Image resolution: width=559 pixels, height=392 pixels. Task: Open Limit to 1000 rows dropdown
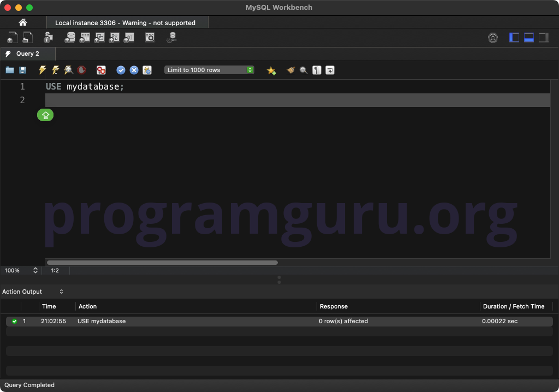coord(209,70)
